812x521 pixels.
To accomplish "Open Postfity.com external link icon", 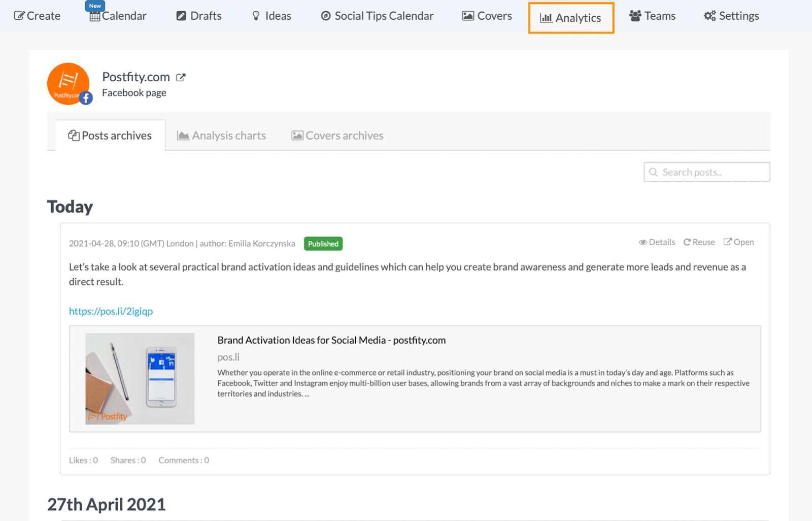I will click(181, 77).
